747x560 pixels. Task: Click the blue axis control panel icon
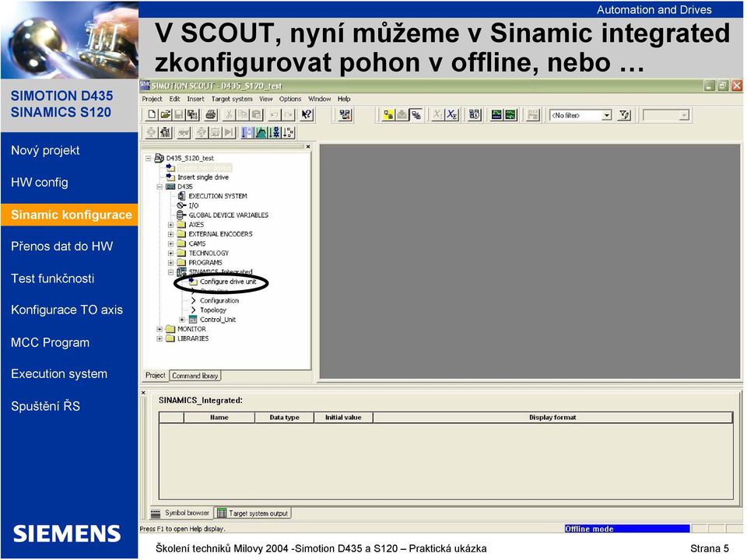[247, 132]
